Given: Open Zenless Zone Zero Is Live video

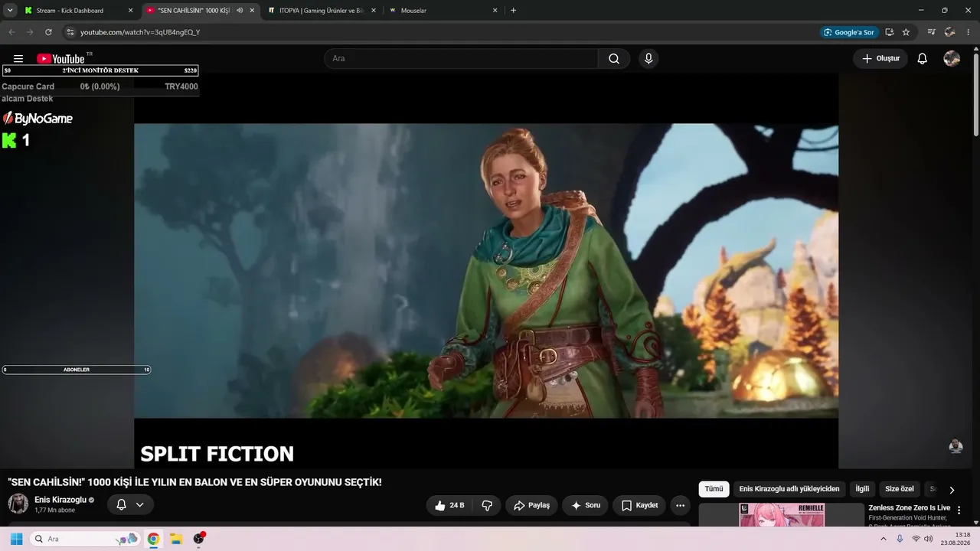Looking at the screenshot, I should point(909,508).
